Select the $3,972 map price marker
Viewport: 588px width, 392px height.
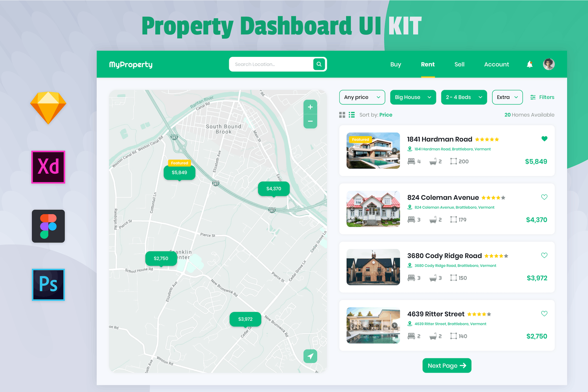[x=245, y=319]
